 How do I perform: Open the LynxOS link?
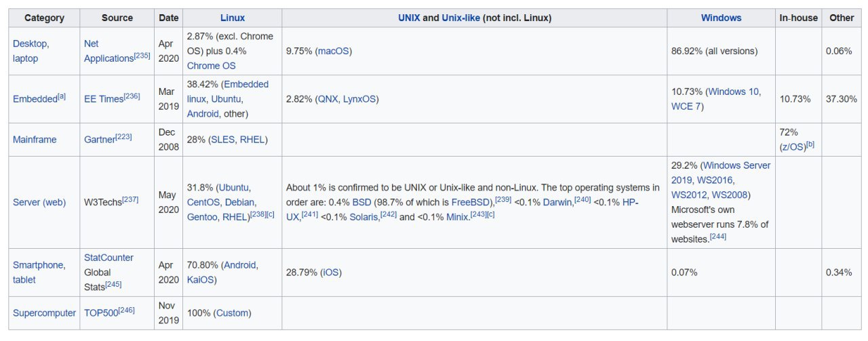pyautogui.click(x=359, y=99)
